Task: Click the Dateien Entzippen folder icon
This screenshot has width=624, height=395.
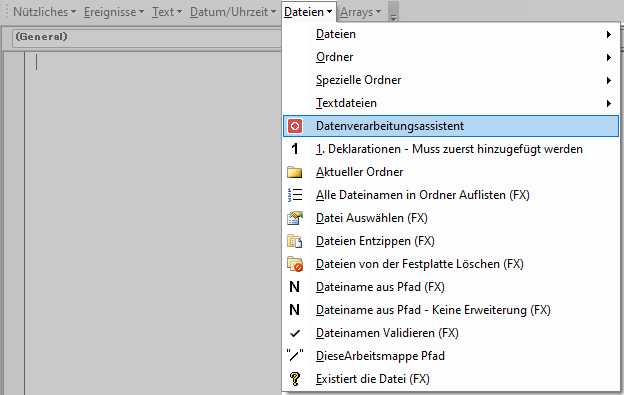Action: (294, 241)
